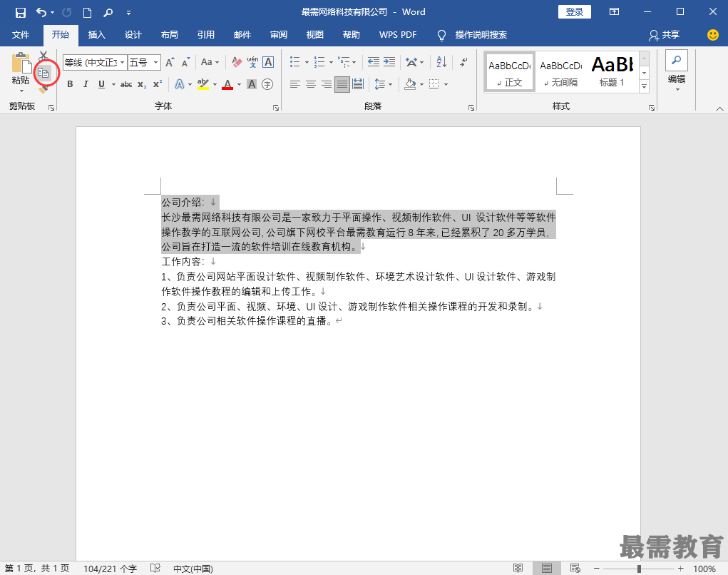Open print preview magnifier icon in title bar
The image size is (728, 575).
coord(108,13)
